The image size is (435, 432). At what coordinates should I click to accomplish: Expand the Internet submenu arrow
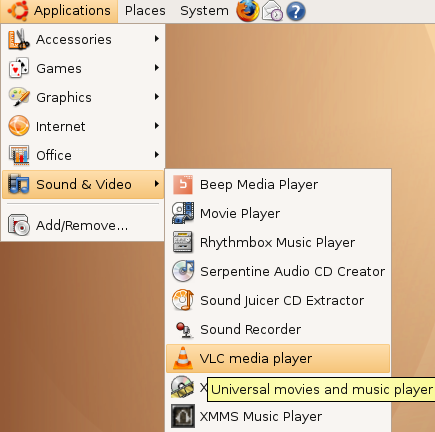point(157,126)
